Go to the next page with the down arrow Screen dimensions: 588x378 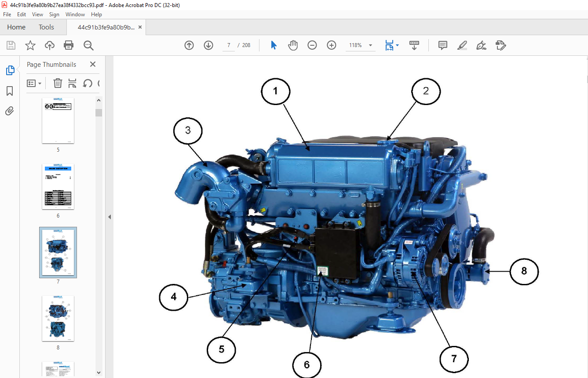pos(208,45)
